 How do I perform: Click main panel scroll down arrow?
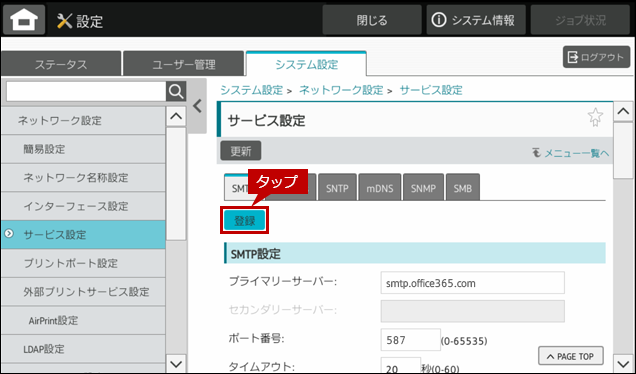click(623, 363)
